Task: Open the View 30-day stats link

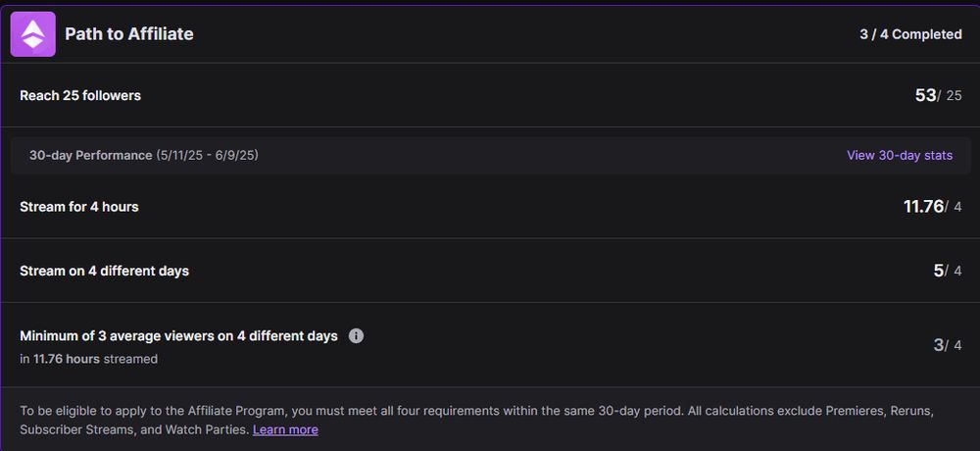Action: coord(899,155)
